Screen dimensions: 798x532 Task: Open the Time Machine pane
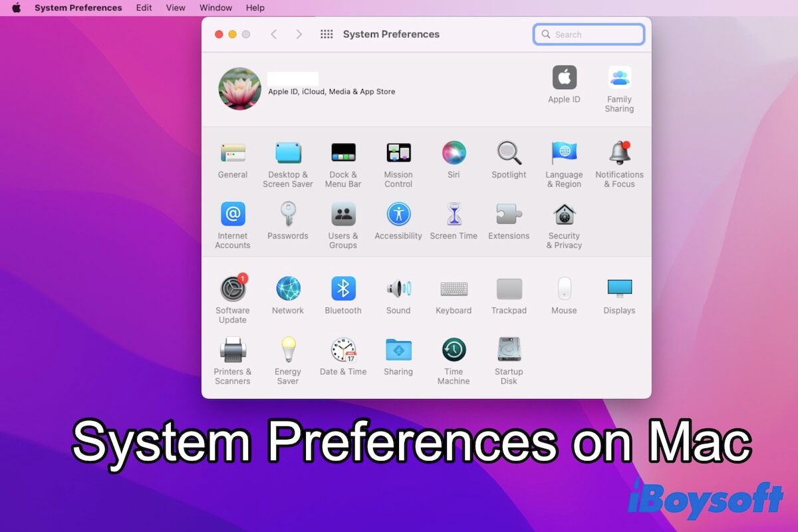(x=454, y=350)
